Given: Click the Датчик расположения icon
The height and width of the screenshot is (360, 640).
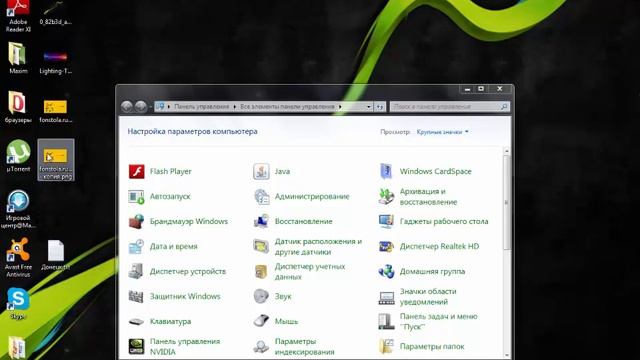Looking at the screenshot, I should coord(261,247).
